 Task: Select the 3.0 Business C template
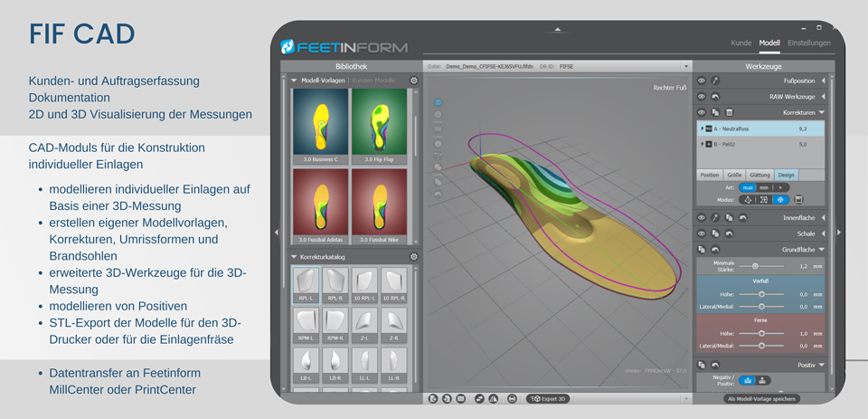320,126
